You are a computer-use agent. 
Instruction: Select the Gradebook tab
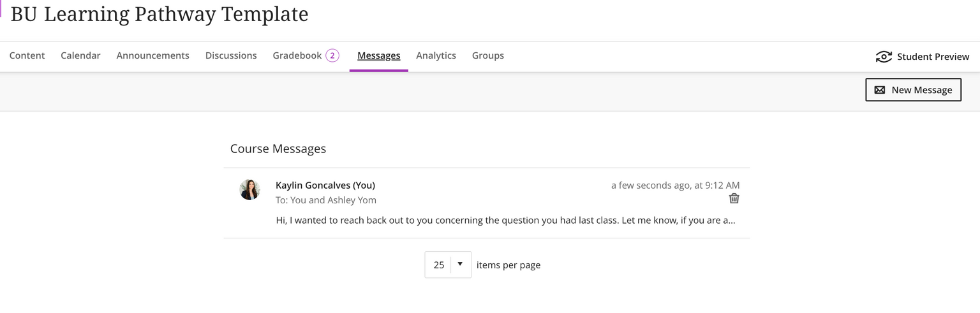[x=297, y=55]
